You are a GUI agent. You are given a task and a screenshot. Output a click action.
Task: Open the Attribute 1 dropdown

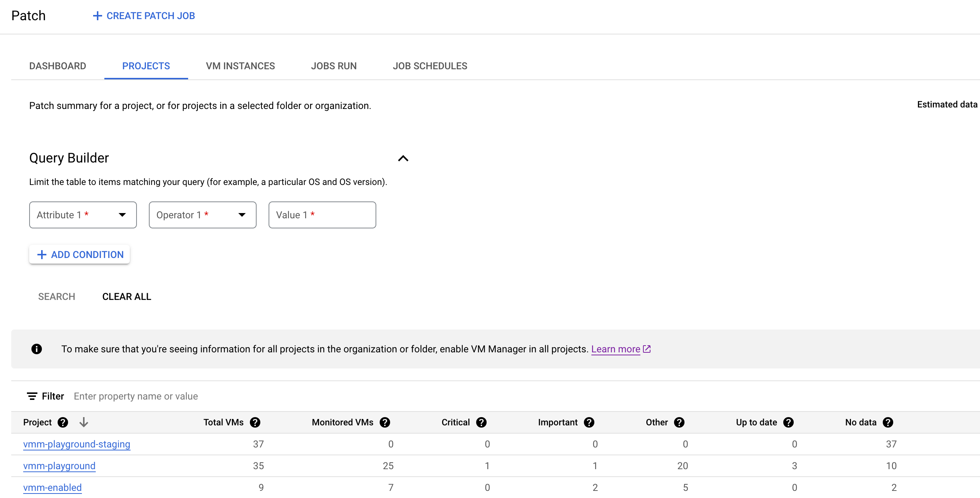coord(83,215)
